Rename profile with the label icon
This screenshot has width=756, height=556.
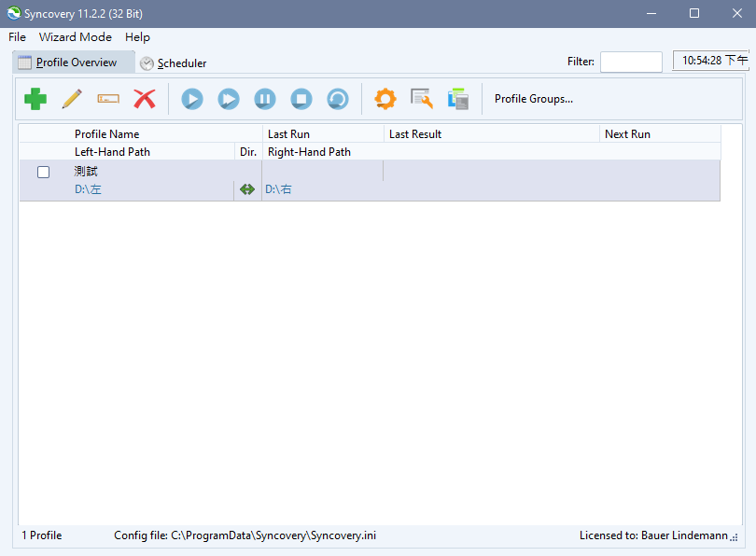tap(108, 99)
